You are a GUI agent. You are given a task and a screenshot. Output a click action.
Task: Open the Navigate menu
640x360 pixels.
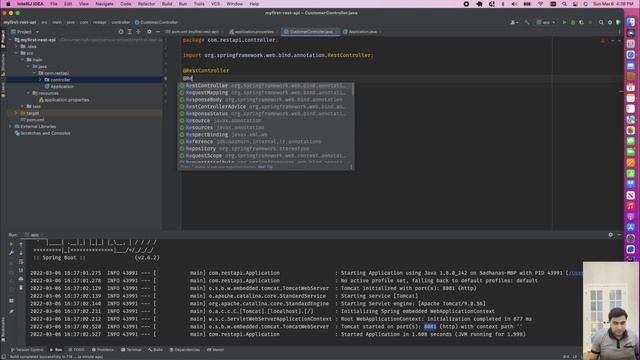point(104,4)
